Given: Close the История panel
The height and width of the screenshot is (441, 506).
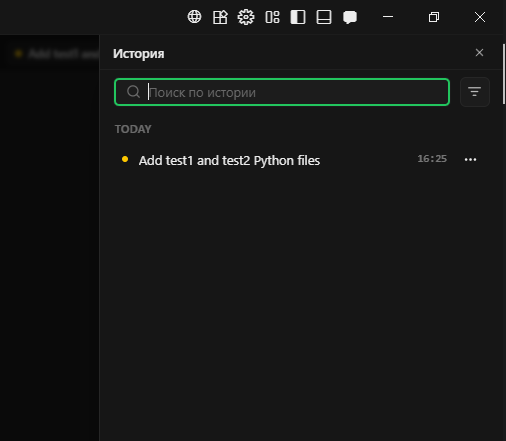Looking at the screenshot, I should click(479, 53).
